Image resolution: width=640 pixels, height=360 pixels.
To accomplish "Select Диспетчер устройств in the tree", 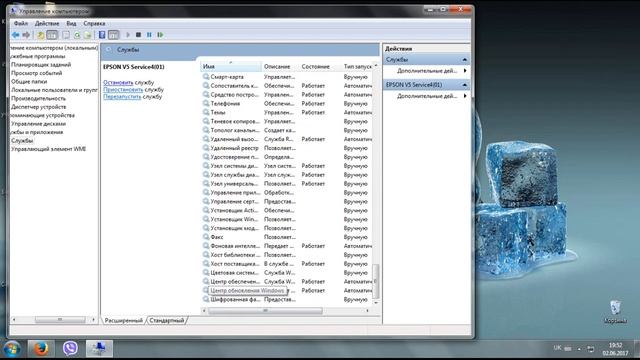I will tap(38, 107).
